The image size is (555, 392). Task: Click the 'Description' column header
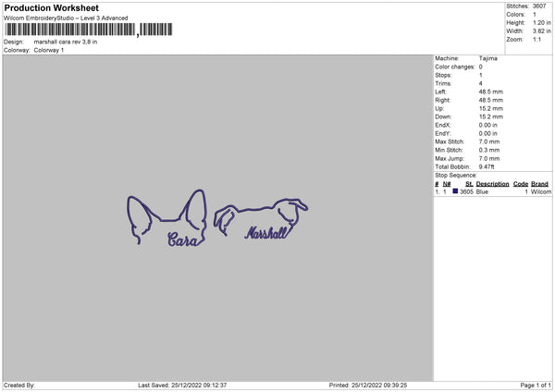(x=492, y=184)
